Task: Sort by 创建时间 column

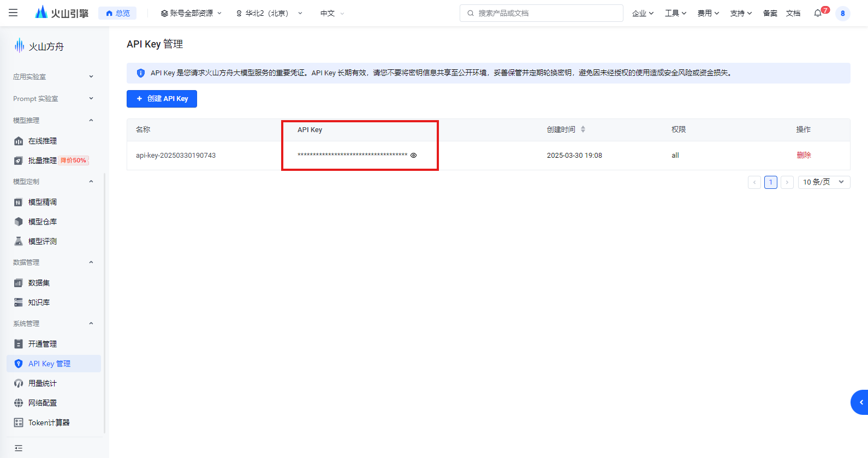Action: [x=583, y=129]
